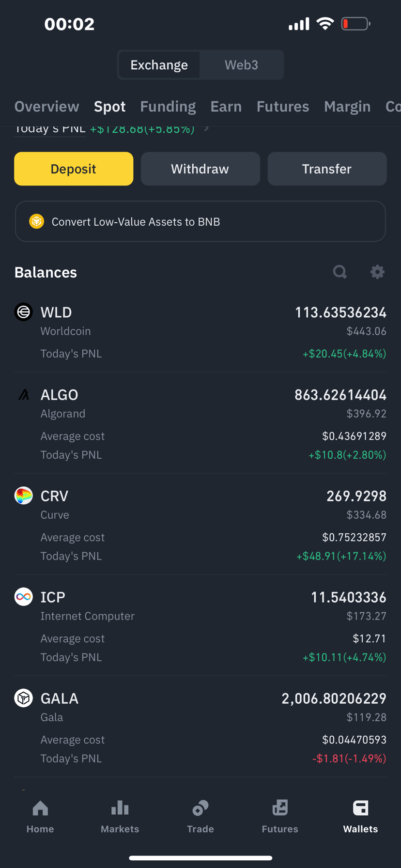The image size is (401, 868).
Task: Open the Margin tab
Action: click(x=347, y=107)
